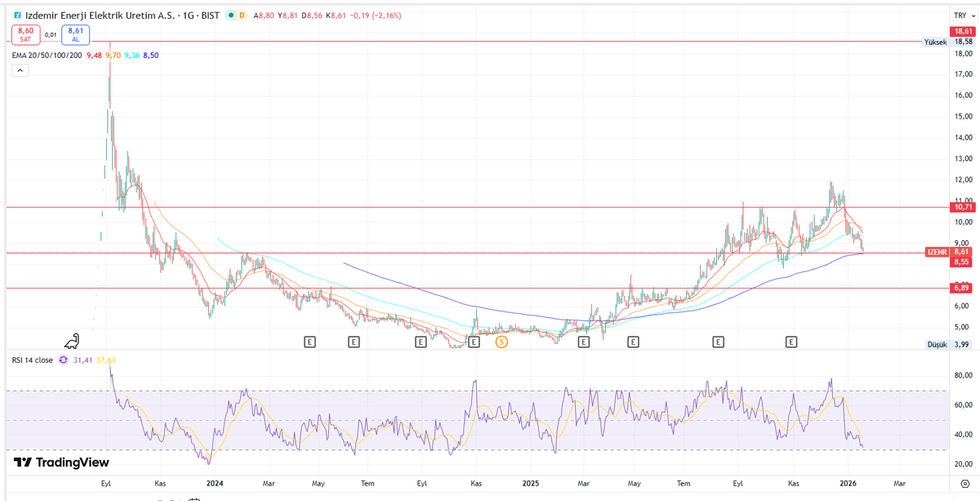The height and width of the screenshot is (501, 980).
Task: Open chart settings gear on time axis
Action: point(964,484)
